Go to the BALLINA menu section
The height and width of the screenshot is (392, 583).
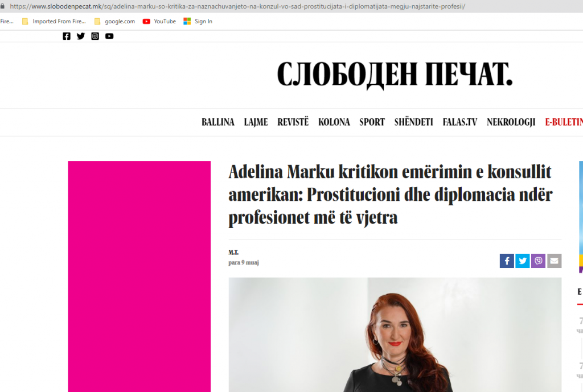click(218, 122)
